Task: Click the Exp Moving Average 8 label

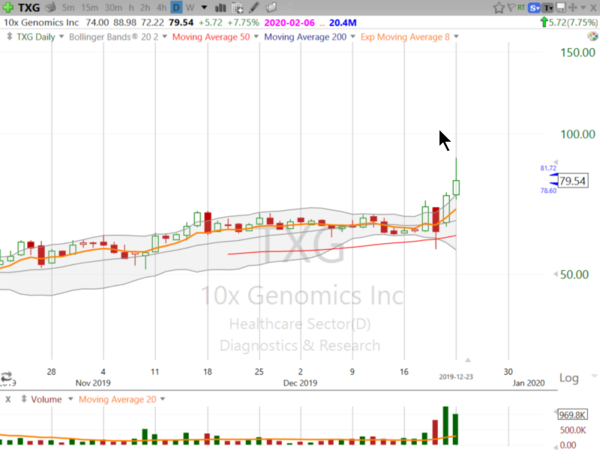Action: coord(405,37)
